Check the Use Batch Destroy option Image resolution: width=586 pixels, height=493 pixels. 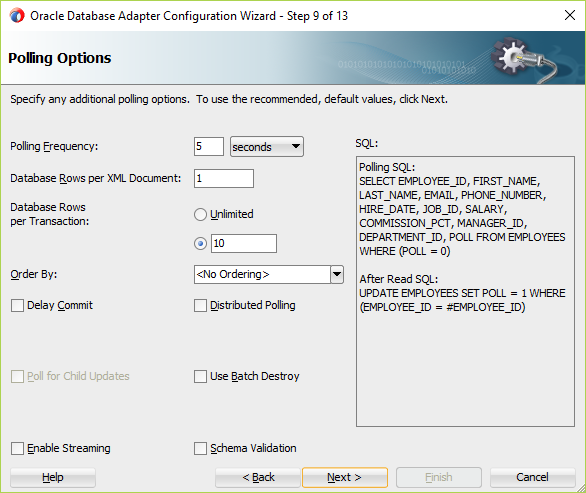point(200,376)
